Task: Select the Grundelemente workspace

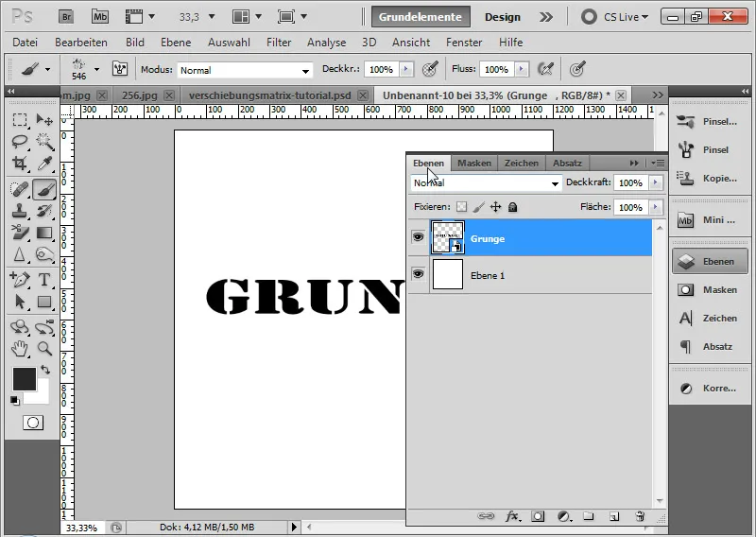Action: pyautogui.click(x=420, y=17)
